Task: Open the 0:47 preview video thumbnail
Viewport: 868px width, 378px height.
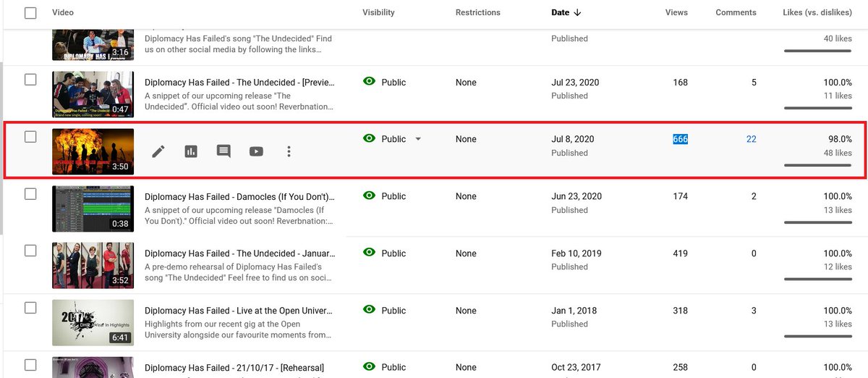Action: (93, 94)
